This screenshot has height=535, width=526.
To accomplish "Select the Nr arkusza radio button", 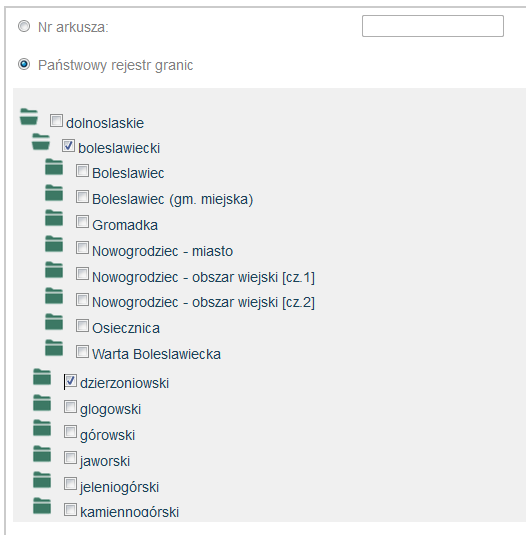I will [24, 26].
